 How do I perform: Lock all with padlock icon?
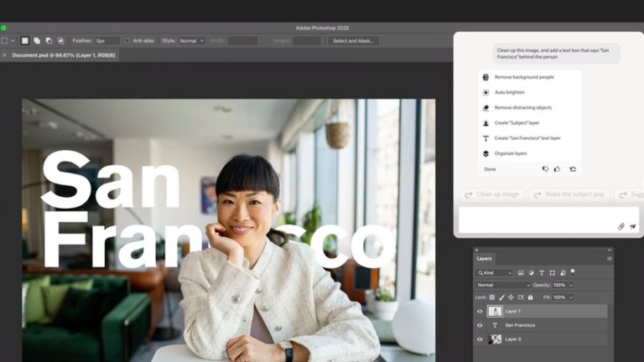click(530, 297)
